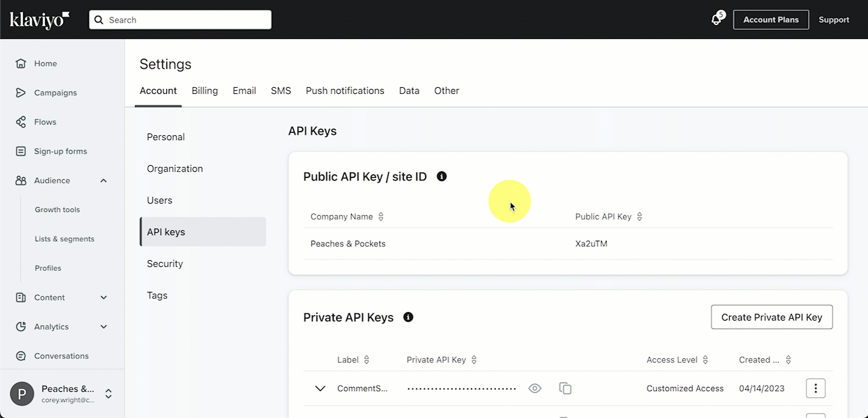This screenshot has height=418, width=868.
Task: Click the Flows icon in sidebar
Action: pyautogui.click(x=21, y=122)
